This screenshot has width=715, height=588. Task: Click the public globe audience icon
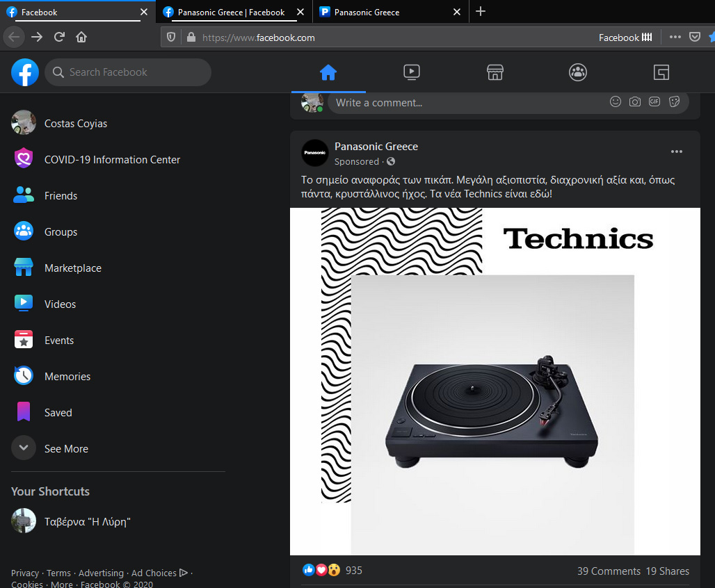[391, 161]
